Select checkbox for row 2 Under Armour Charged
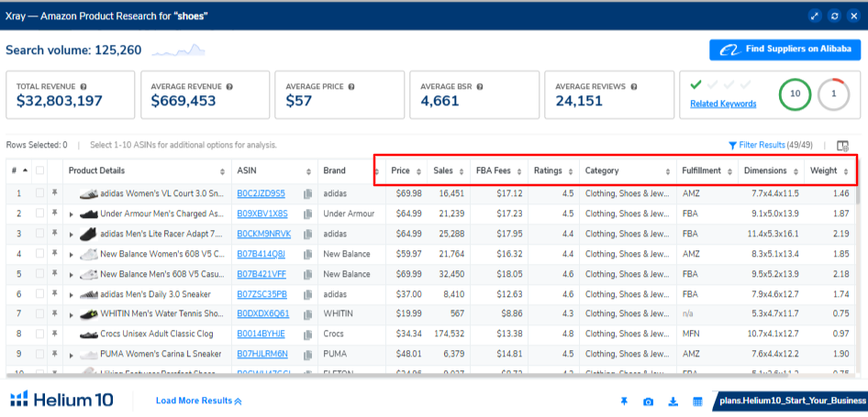The image size is (868, 417). [39, 214]
